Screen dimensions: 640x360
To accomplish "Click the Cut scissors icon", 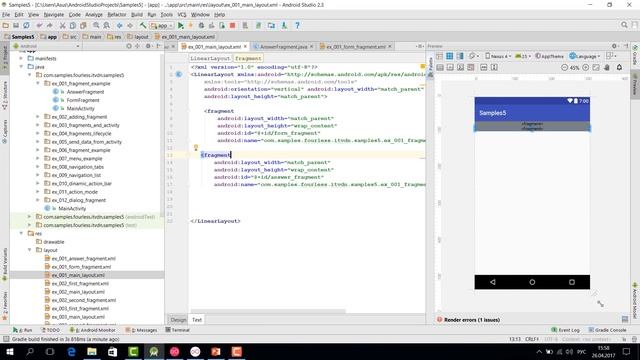I will (62, 25).
